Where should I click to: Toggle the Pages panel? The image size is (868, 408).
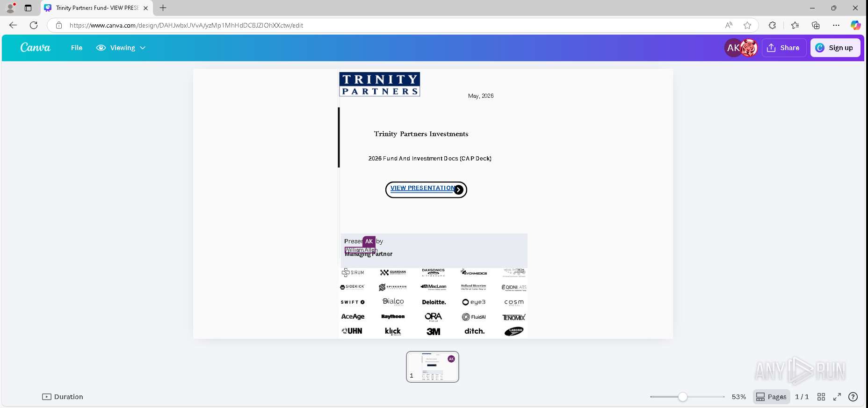(x=772, y=397)
